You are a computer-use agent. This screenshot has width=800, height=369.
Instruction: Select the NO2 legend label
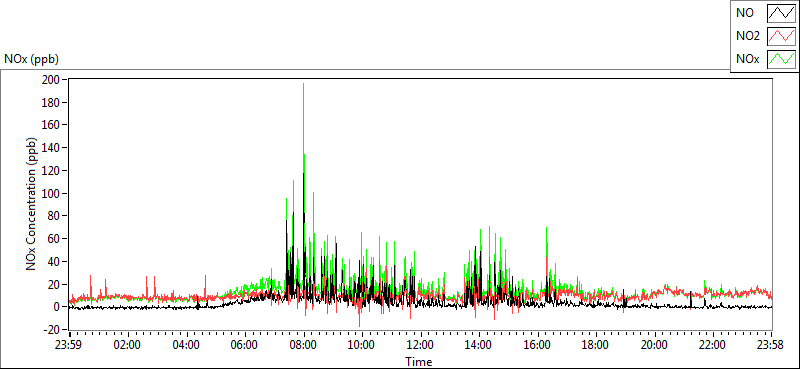747,36
